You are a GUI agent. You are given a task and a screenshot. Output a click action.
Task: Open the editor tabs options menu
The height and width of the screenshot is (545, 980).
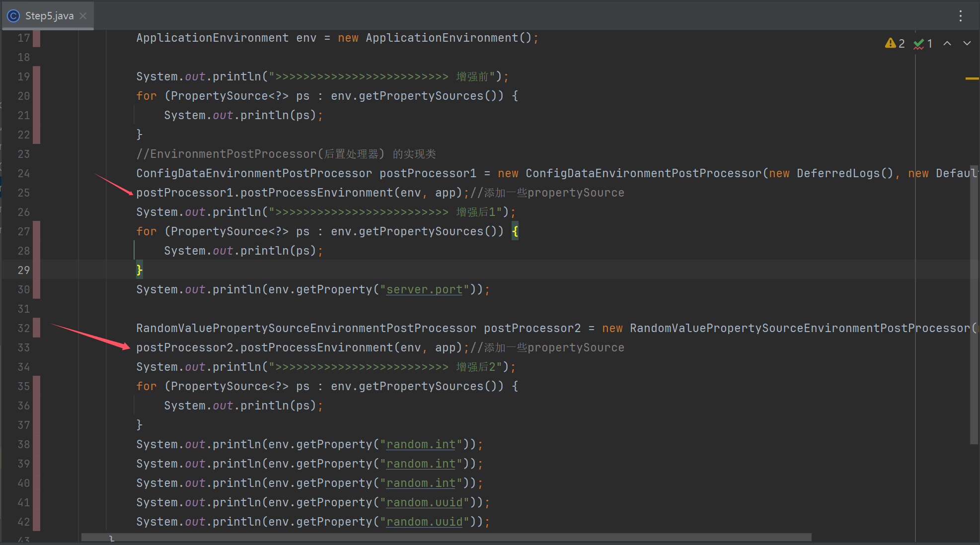point(961,16)
